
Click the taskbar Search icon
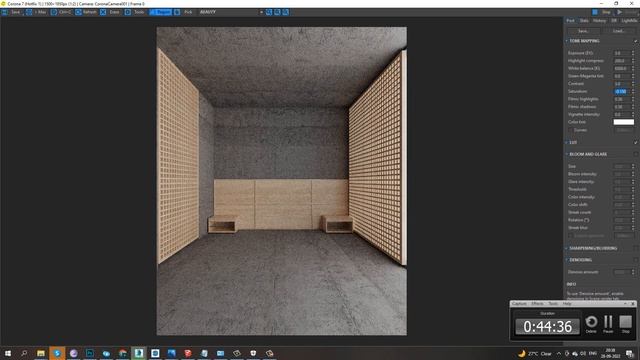pos(24,353)
